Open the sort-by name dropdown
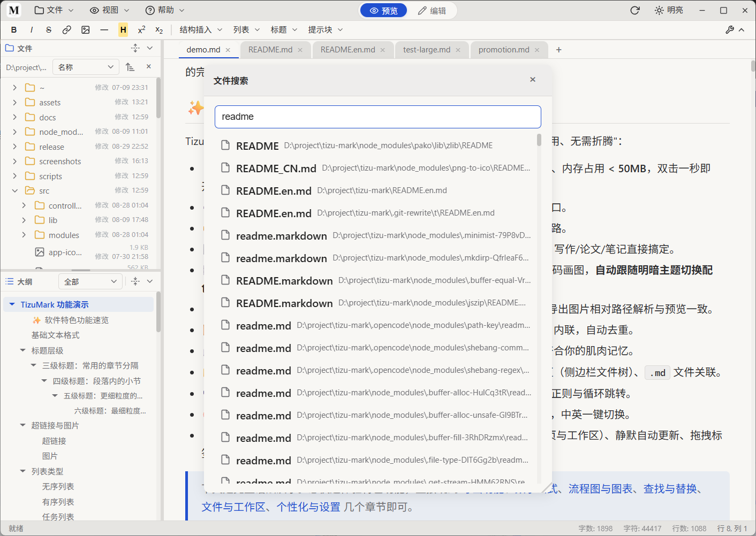The width and height of the screenshot is (756, 536). click(86, 67)
